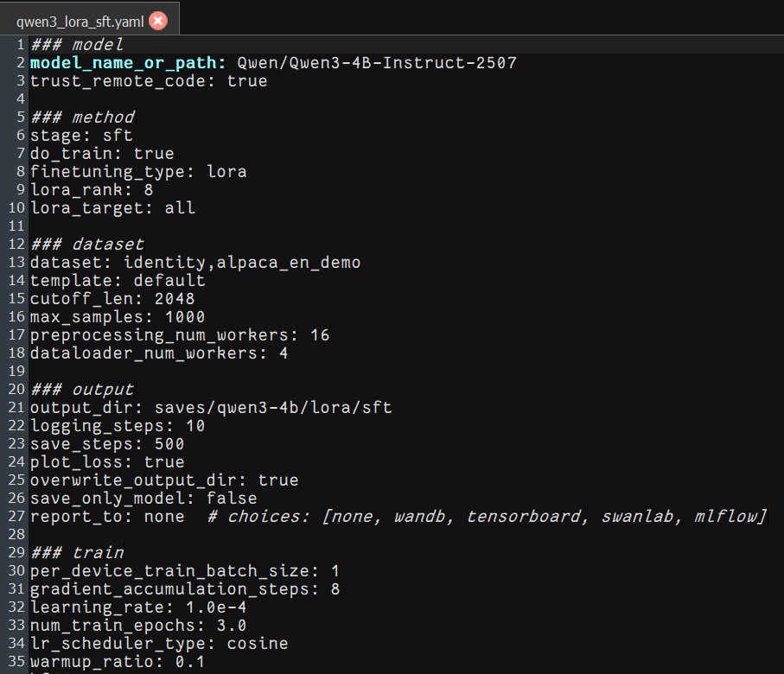The width and height of the screenshot is (784, 674).
Task: Click the lora_rank value 8
Action: [149, 190]
